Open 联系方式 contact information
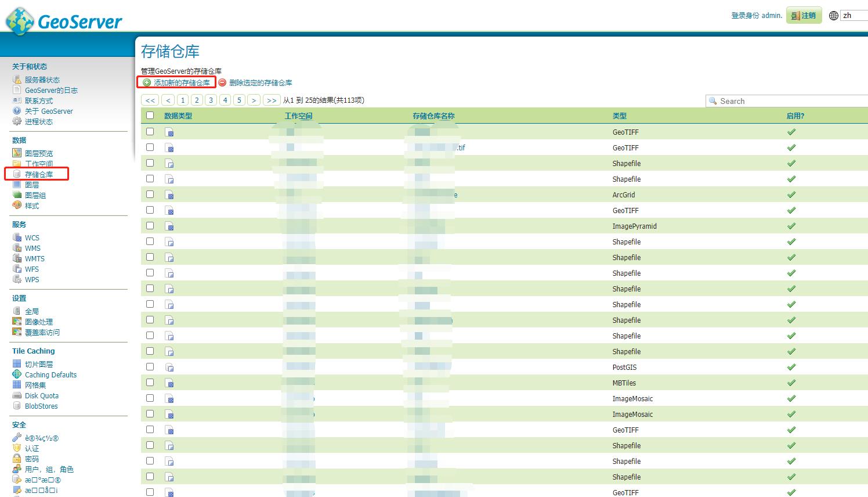868x497 pixels. click(38, 101)
